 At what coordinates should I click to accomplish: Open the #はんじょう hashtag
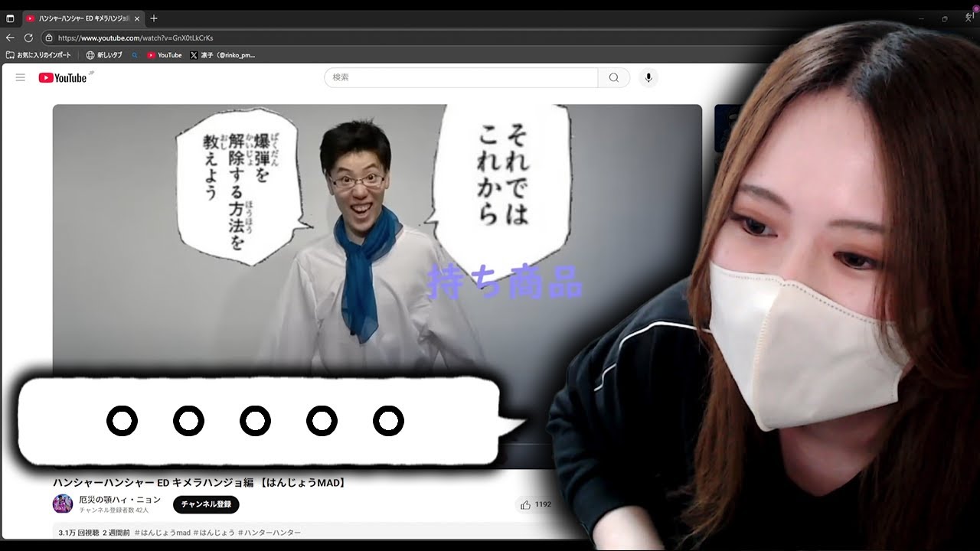(x=214, y=532)
